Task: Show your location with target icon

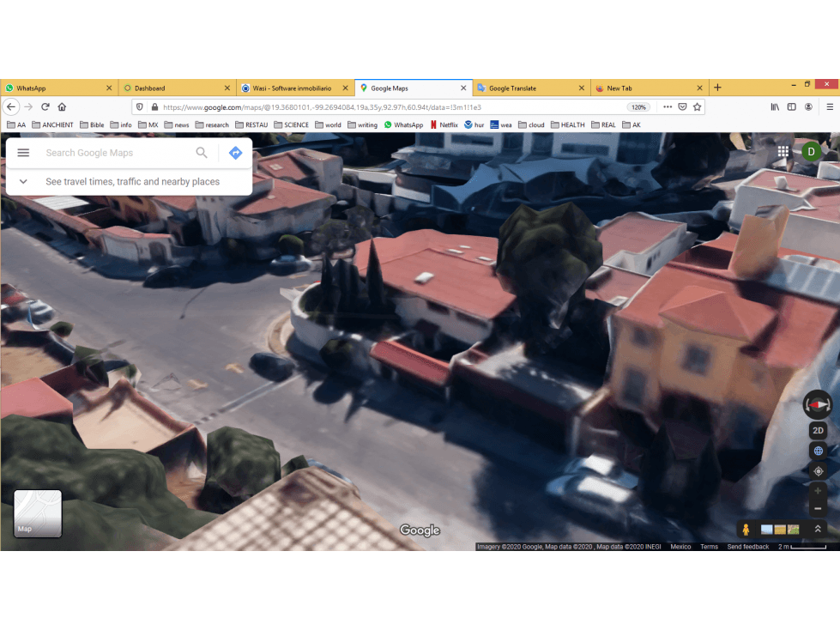Action: point(818,471)
